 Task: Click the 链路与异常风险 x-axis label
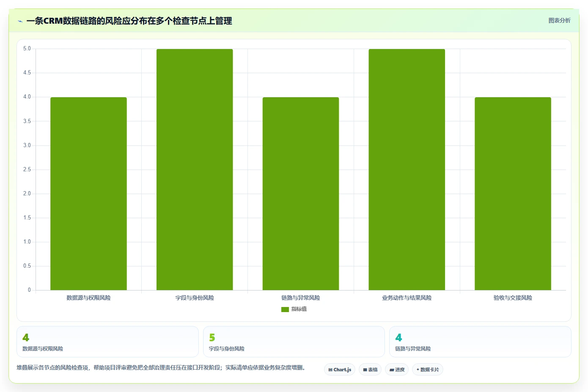(x=301, y=298)
